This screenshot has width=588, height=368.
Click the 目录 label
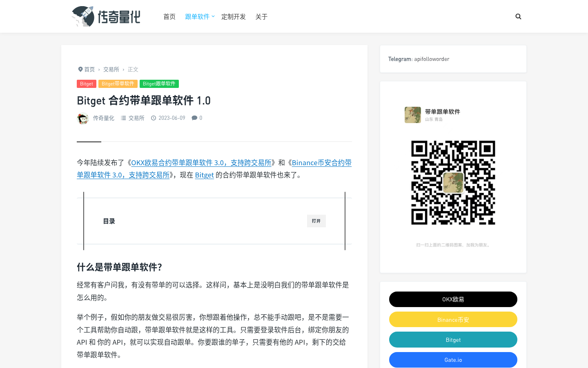coord(109,221)
